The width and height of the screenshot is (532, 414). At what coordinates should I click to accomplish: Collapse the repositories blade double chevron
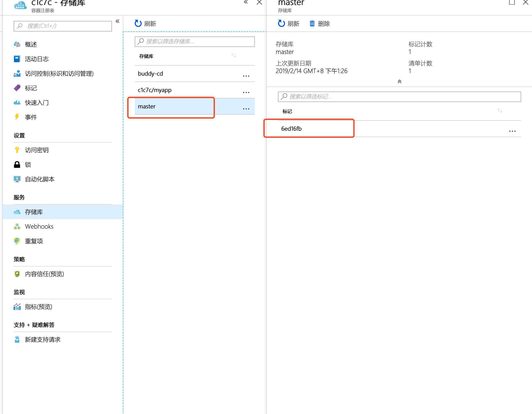(246, 3)
